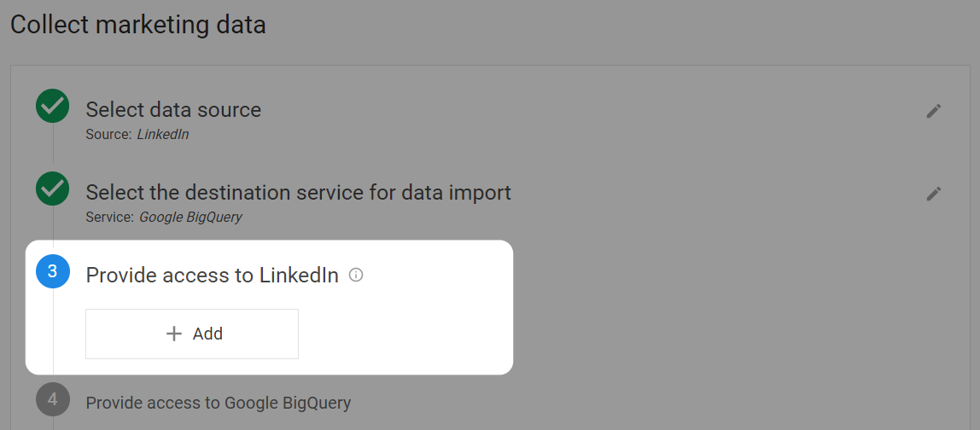Click green checkmark of Select data source
980x430 pixels.
tap(53, 106)
